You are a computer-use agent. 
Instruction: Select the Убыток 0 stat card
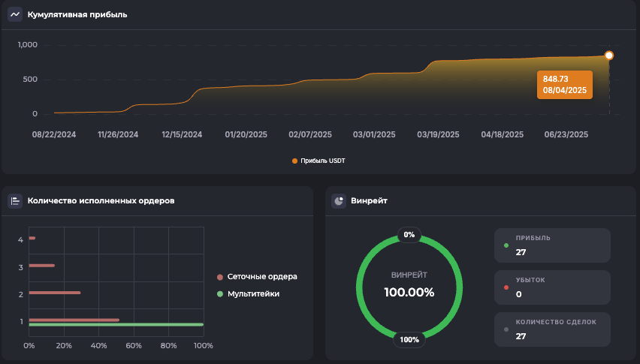pos(552,287)
